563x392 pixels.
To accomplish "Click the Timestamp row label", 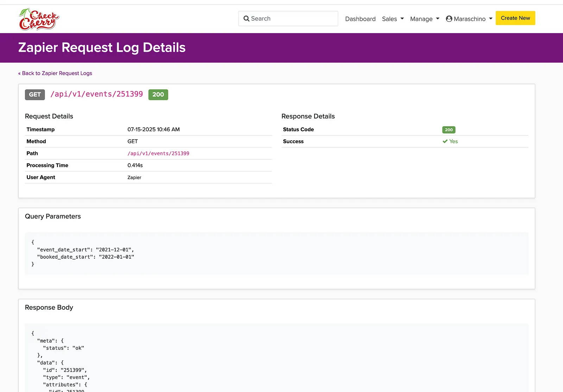I will (40, 129).
